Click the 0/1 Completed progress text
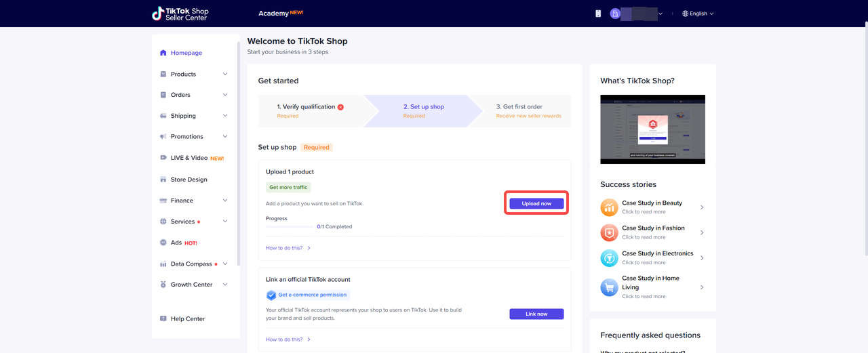868x353 pixels. click(334, 227)
